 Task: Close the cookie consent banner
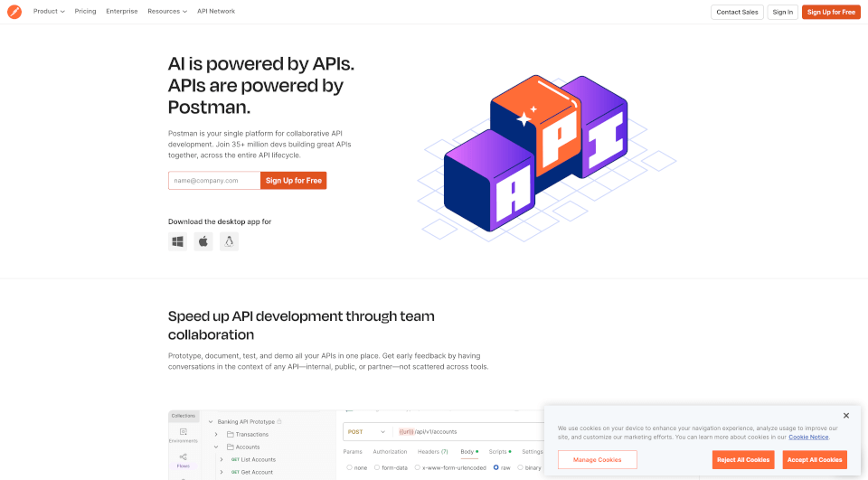(x=846, y=416)
